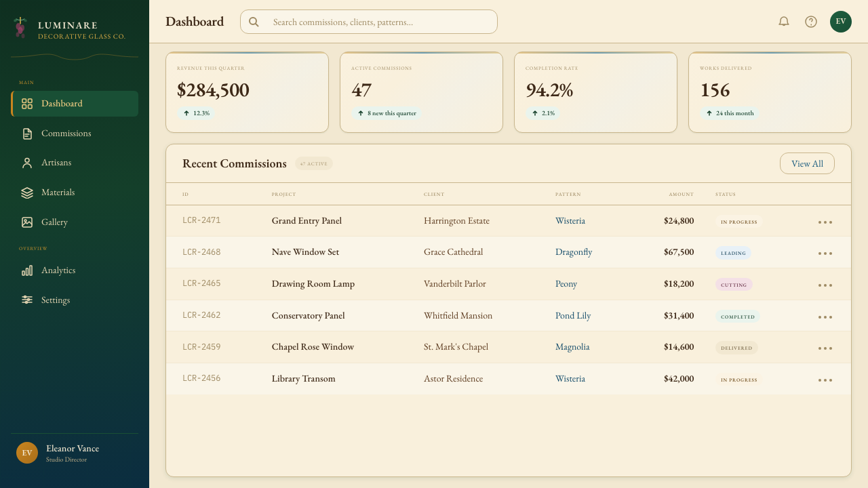Click the help question mark icon

point(811,22)
